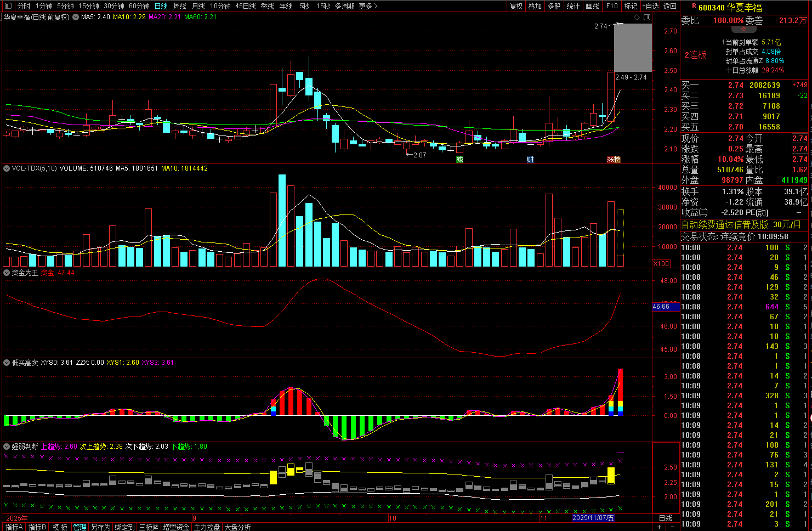The image size is (812, 531).
Task: Click the 减 marker on the price chart
Action: pyautogui.click(x=459, y=160)
